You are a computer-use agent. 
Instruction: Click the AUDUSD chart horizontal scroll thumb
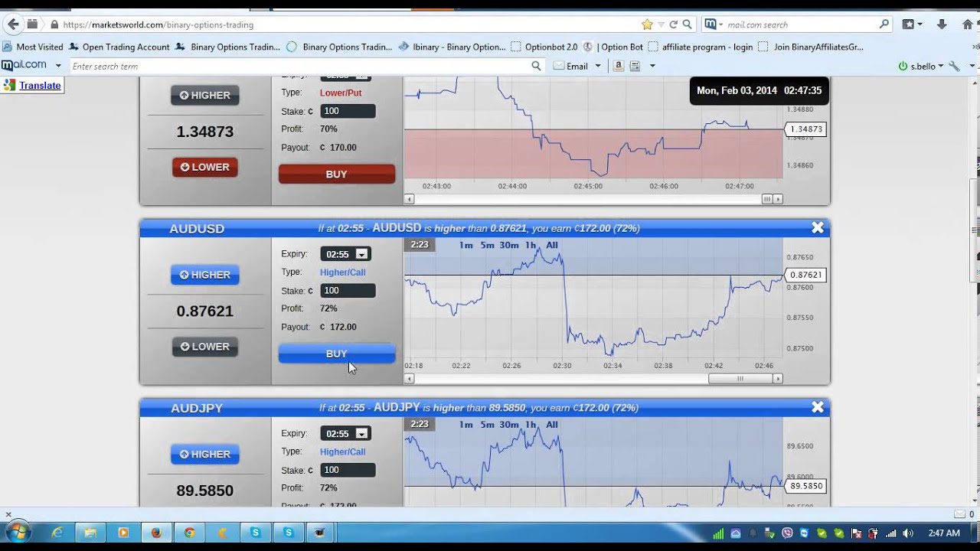pos(740,379)
